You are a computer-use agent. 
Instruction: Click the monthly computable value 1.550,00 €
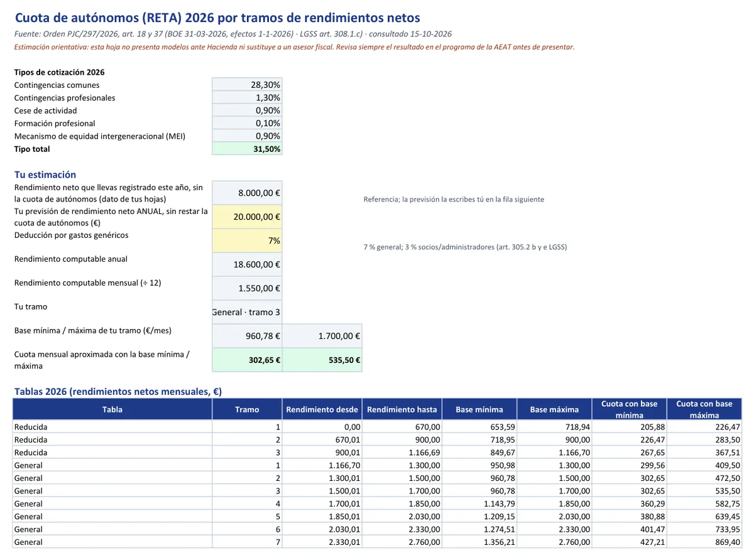pyautogui.click(x=247, y=288)
